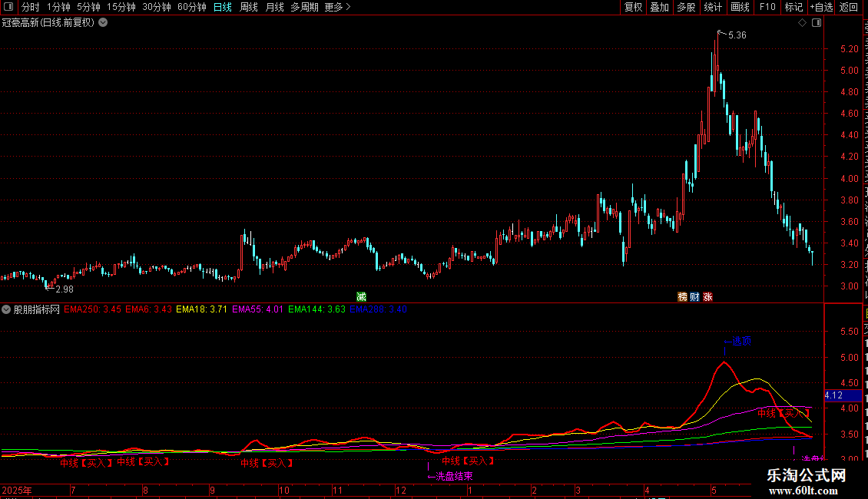The width and height of the screenshot is (868, 499).
Task: Click the 叠加 overlay button
Action: pyautogui.click(x=659, y=7)
